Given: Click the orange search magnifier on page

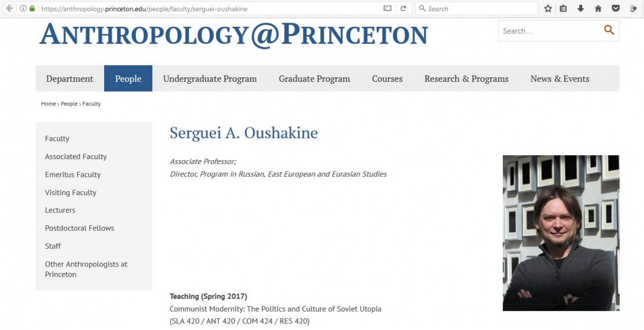Looking at the screenshot, I should (x=609, y=30).
